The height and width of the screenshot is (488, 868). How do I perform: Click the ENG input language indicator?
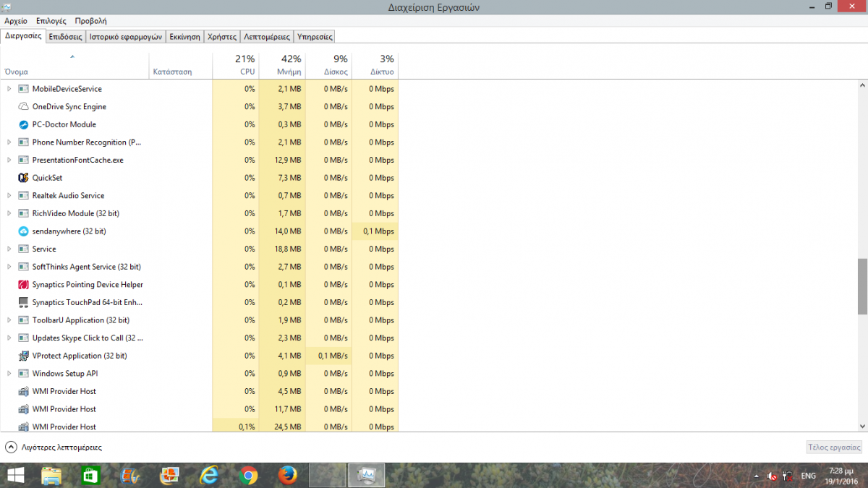(x=809, y=476)
